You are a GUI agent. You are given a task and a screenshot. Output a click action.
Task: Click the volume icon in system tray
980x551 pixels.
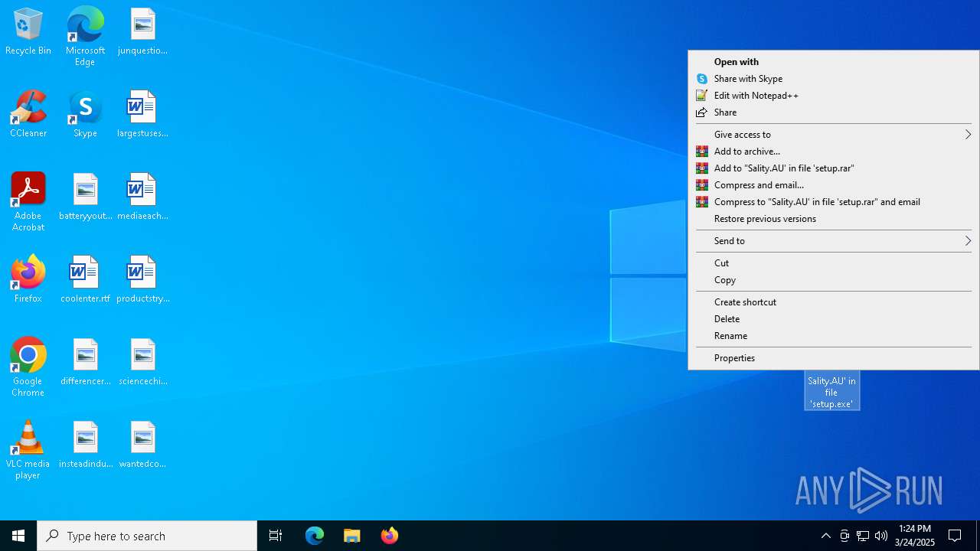click(881, 536)
